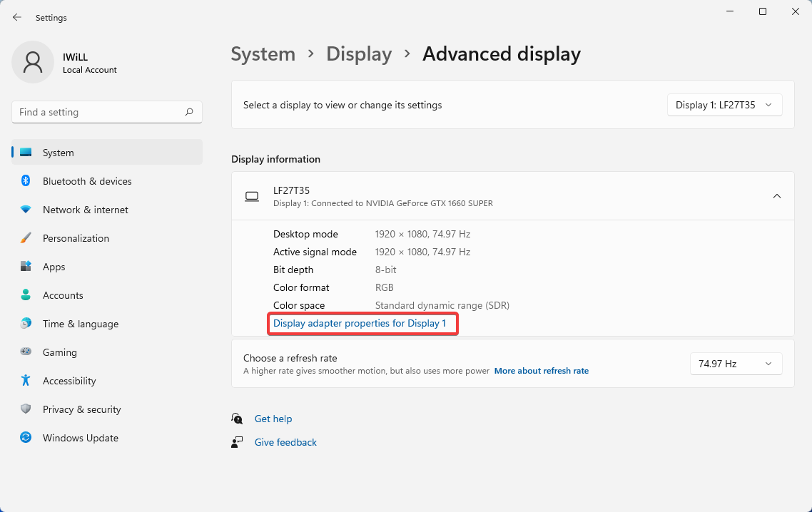The image size is (812, 512).
Task: Click More about refresh rate link
Action: 542,371
